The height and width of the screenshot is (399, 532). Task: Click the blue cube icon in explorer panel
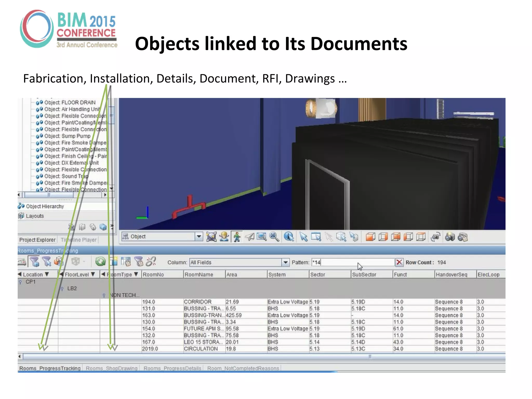(x=103, y=227)
